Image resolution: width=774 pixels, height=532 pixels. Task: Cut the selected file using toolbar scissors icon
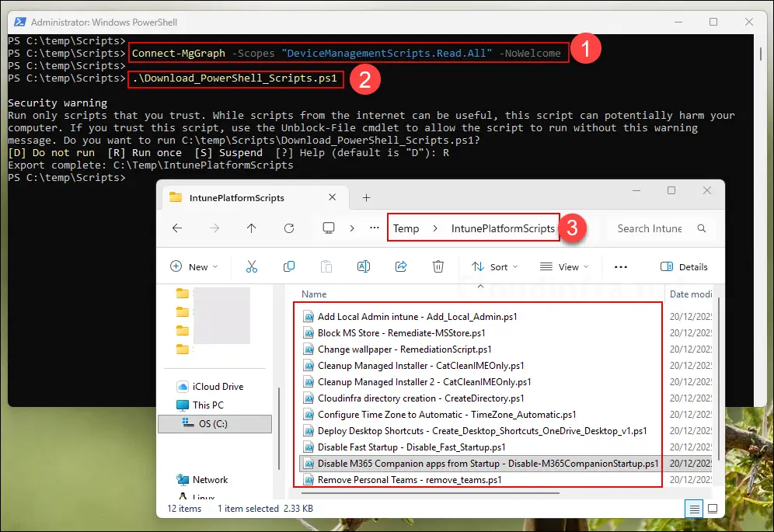pos(252,266)
